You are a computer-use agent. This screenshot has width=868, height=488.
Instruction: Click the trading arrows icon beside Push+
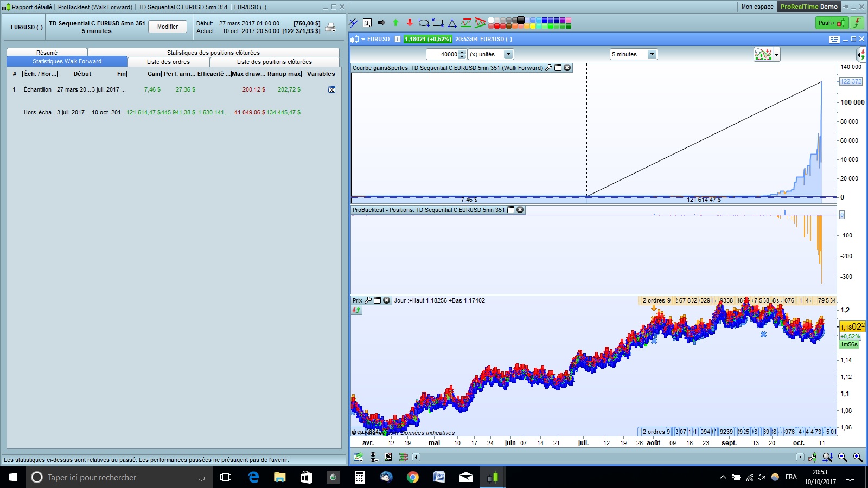coord(857,23)
